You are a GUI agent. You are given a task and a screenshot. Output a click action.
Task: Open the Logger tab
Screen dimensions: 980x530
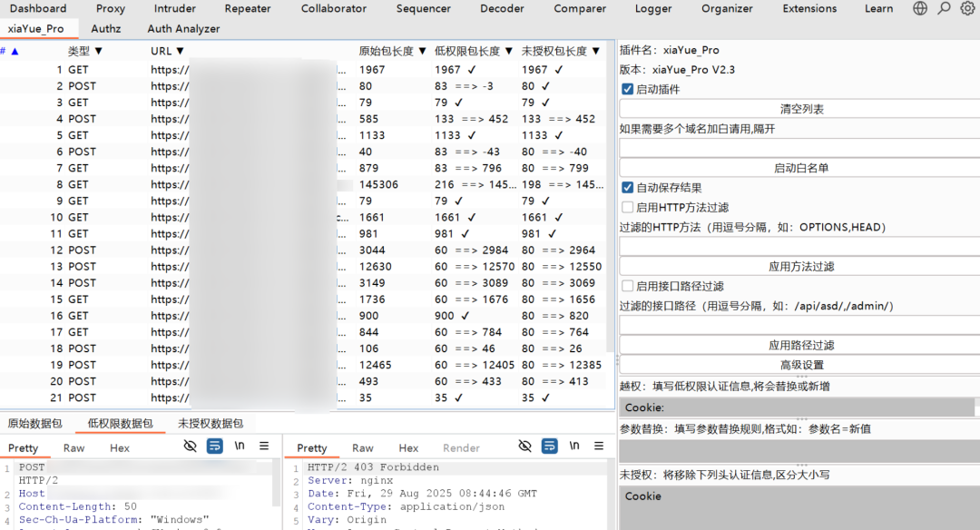[x=653, y=9]
